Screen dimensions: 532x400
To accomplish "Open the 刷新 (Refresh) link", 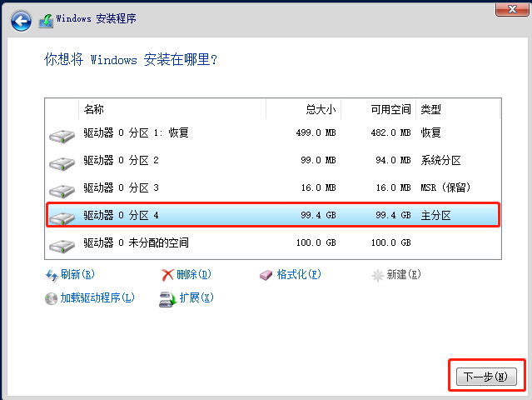I will pyautogui.click(x=77, y=275).
